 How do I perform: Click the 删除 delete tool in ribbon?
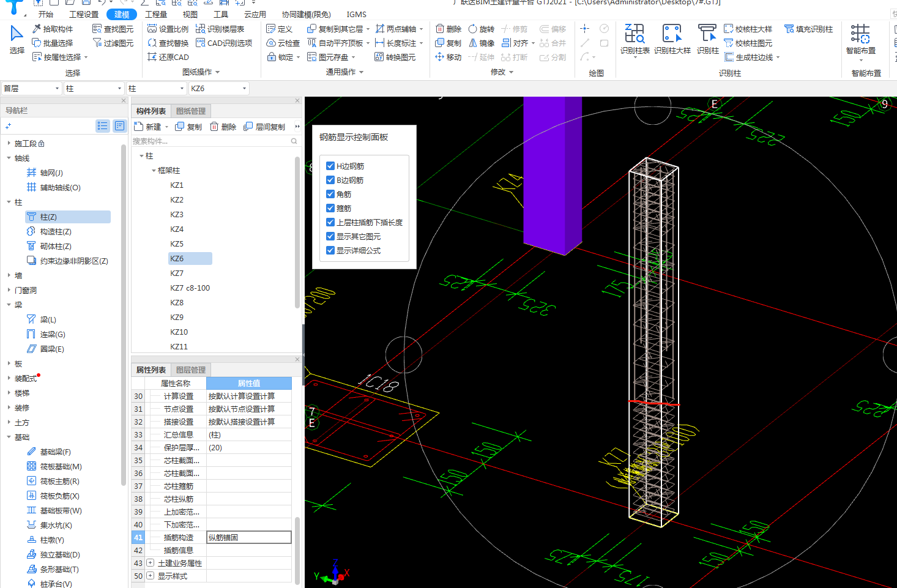click(448, 29)
